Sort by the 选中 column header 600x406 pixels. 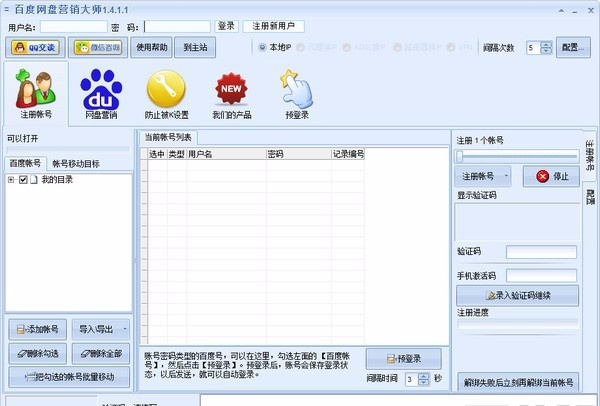point(157,154)
